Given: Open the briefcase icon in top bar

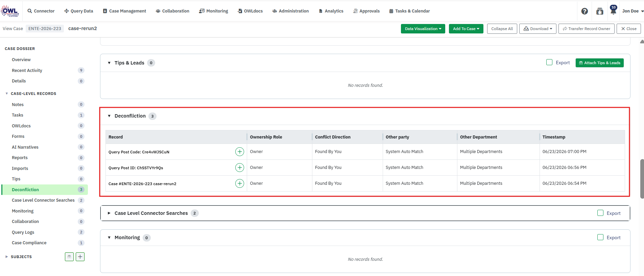Looking at the screenshot, I should [600, 11].
